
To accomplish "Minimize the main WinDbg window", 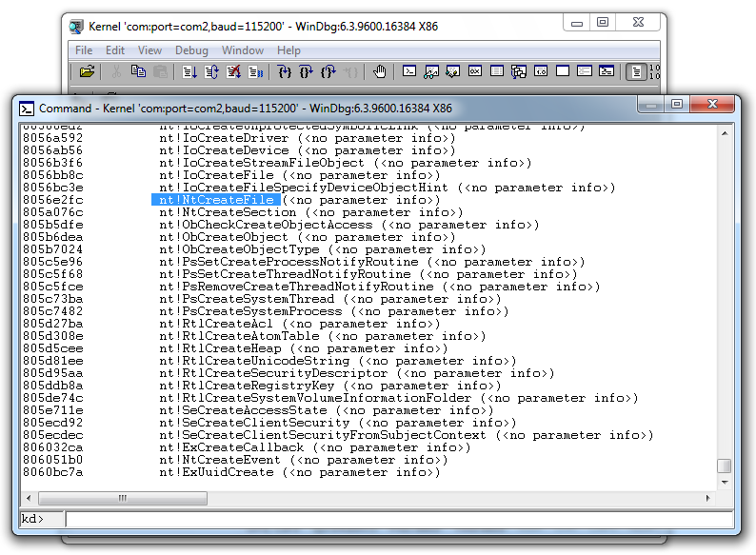I will 577,23.
